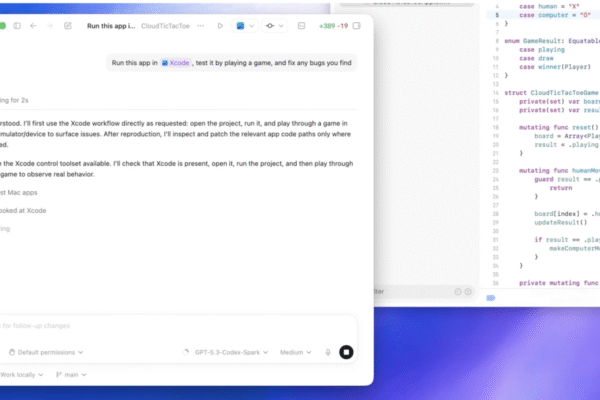The image size is (600, 400).
Task: Click the 'case draw' line in Xcode
Action: (x=536, y=58)
